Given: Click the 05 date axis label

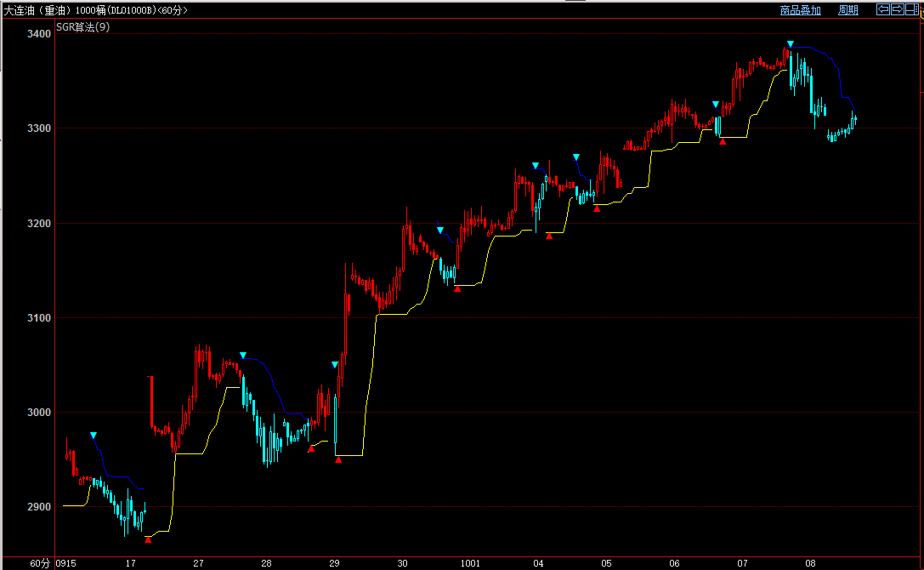Looking at the screenshot, I should pyautogui.click(x=606, y=563).
